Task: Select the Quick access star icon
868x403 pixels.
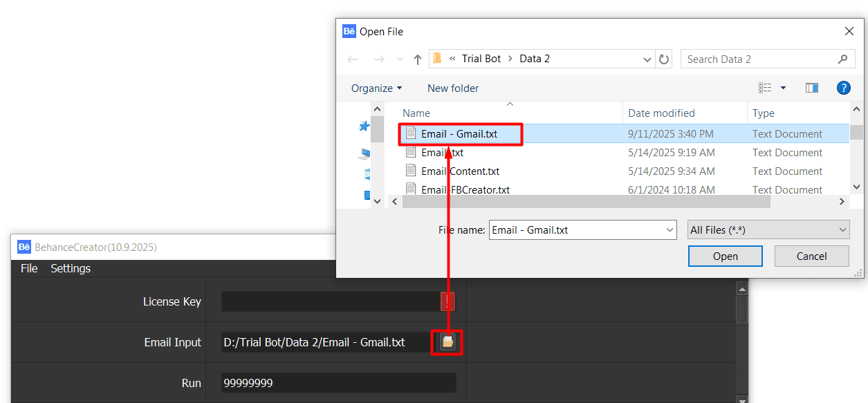Action: click(x=364, y=126)
